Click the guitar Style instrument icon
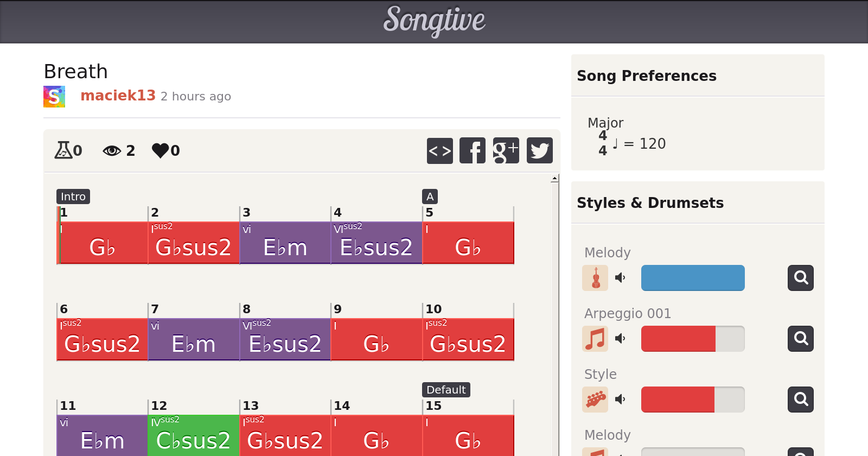The width and height of the screenshot is (868, 456). tap(595, 400)
